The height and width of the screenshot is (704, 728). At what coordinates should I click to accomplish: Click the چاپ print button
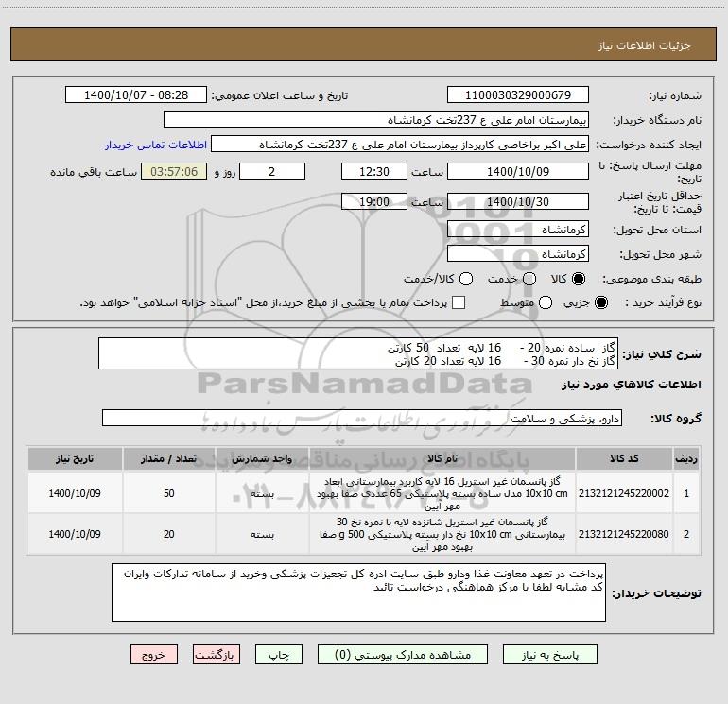[x=279, y=655]
